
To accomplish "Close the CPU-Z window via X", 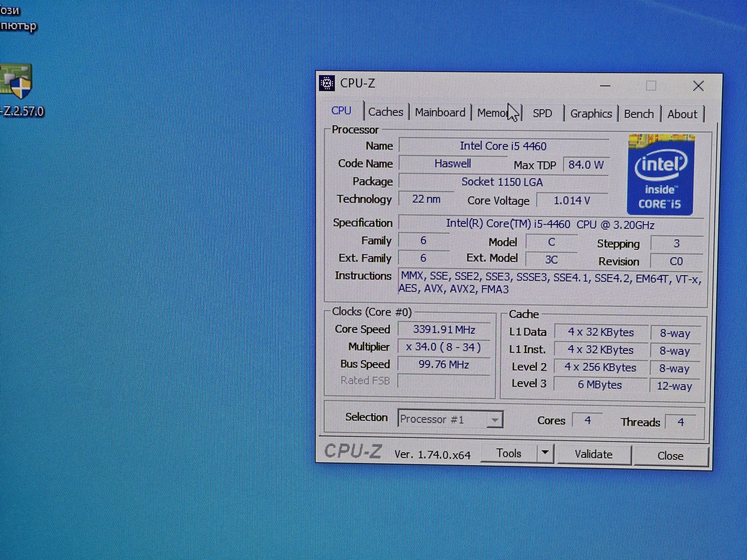I will click(x=698, y=86).
